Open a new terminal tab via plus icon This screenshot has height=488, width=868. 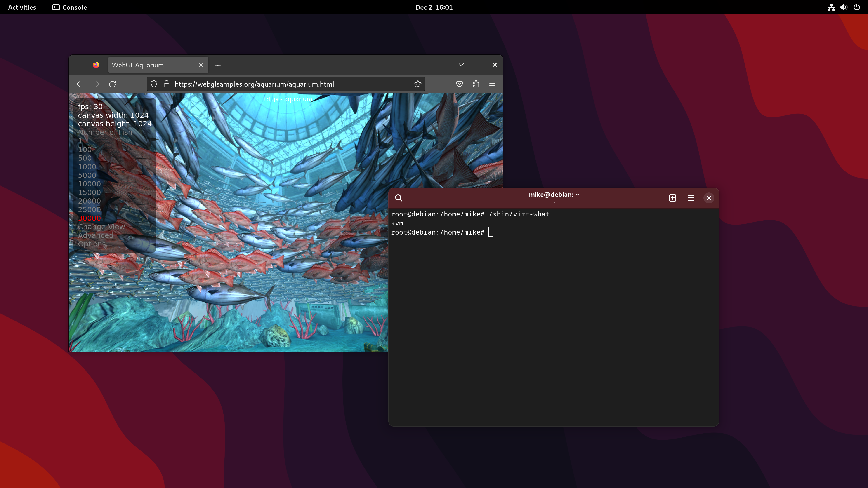672,198
